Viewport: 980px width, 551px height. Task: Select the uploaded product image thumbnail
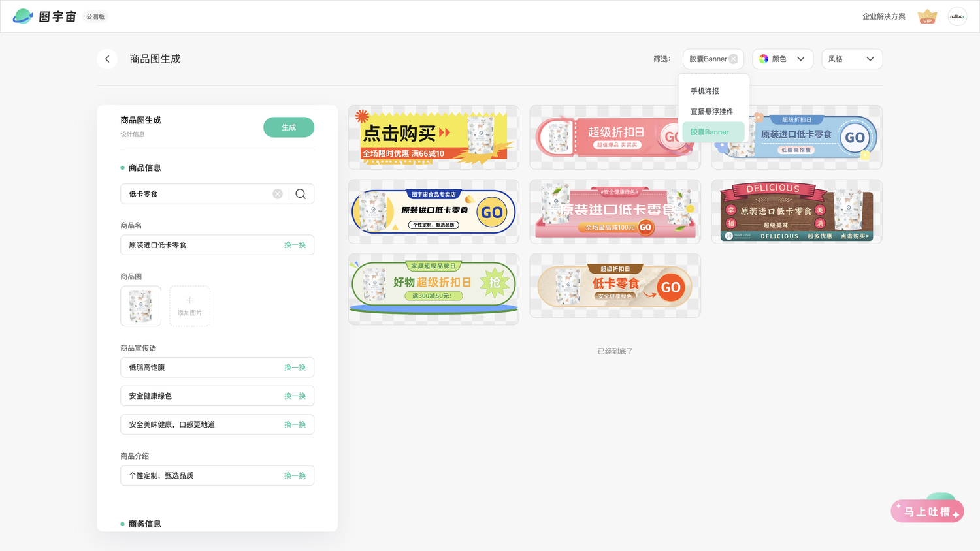pos(140,306)
